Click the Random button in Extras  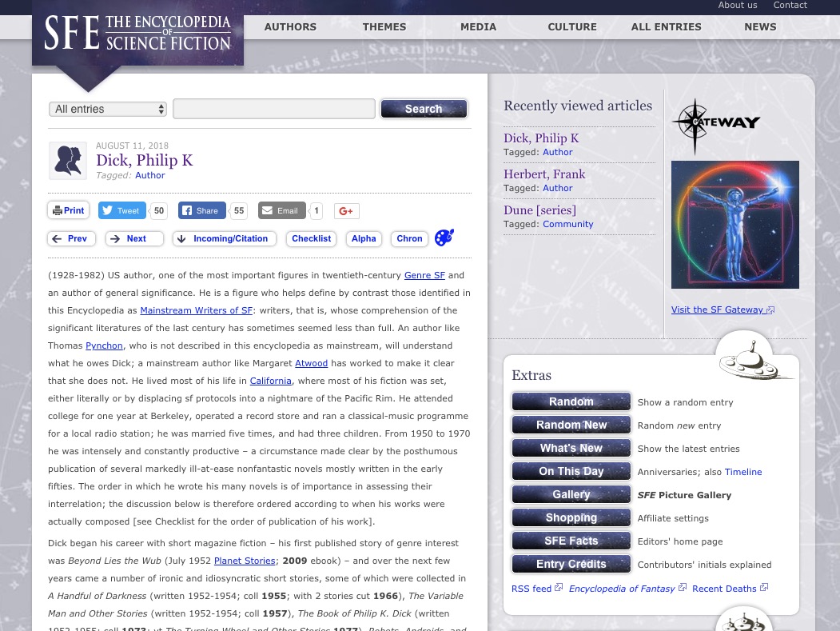(x=571, y=401)
